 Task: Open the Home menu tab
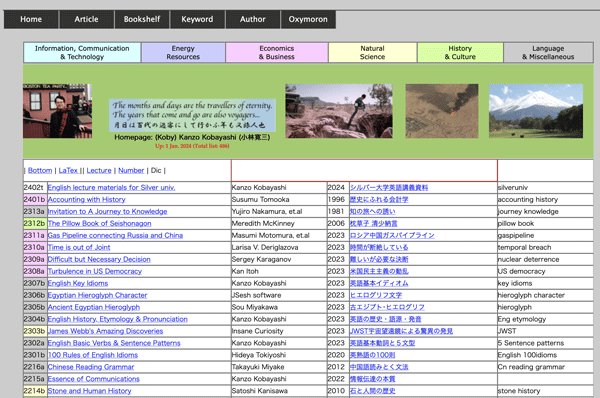click(x=31, y=20)
